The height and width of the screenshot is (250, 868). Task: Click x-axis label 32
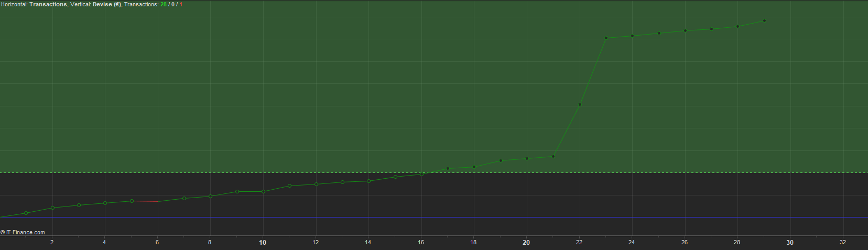coord(843,242)
